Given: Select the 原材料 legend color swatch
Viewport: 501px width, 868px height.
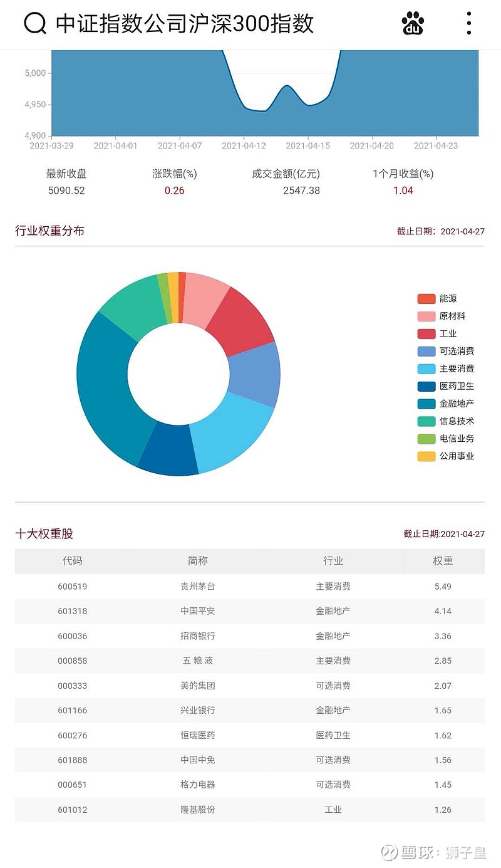Looking at the screenshot, I should [x=426, y=316].
